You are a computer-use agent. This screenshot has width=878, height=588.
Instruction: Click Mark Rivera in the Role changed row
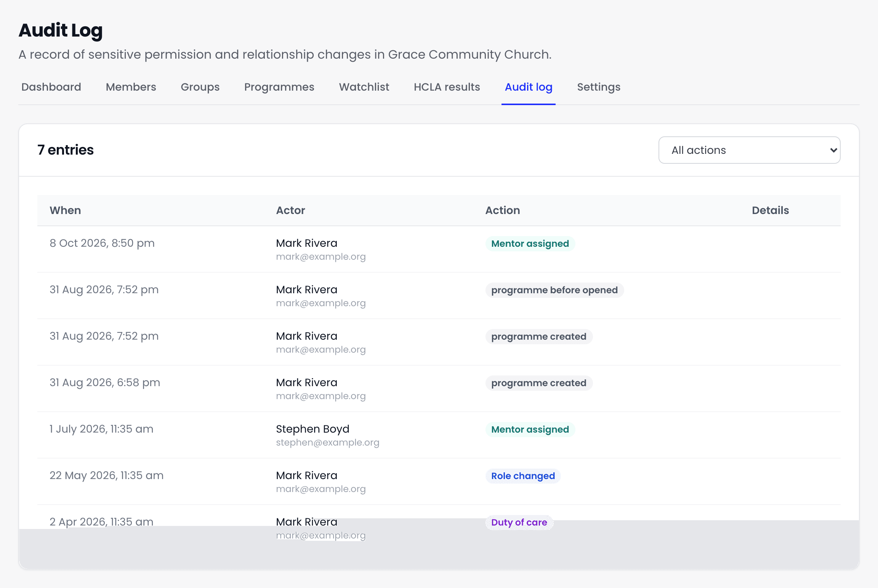click(306, 476)
